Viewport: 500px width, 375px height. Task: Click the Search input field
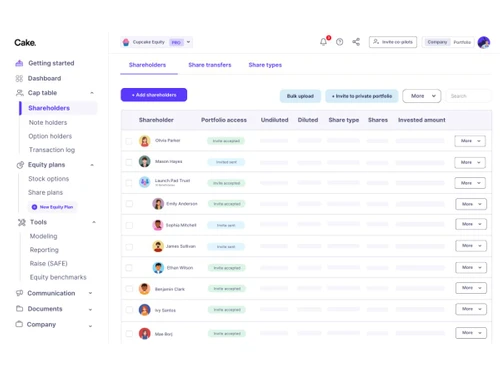point(468,96)
